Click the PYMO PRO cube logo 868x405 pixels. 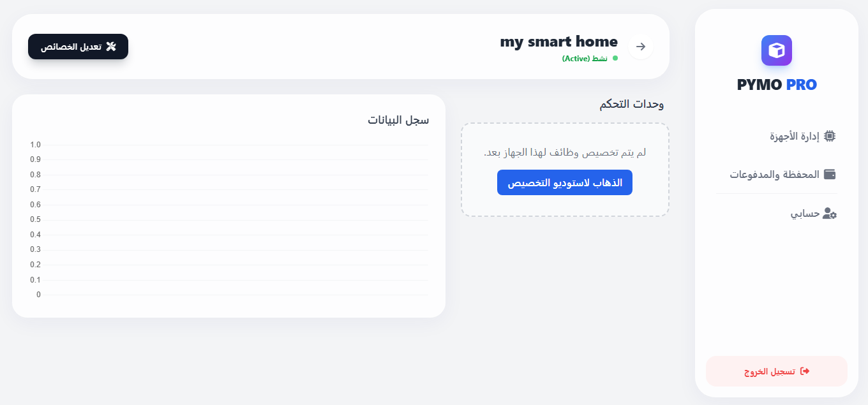tap(776, 50)
